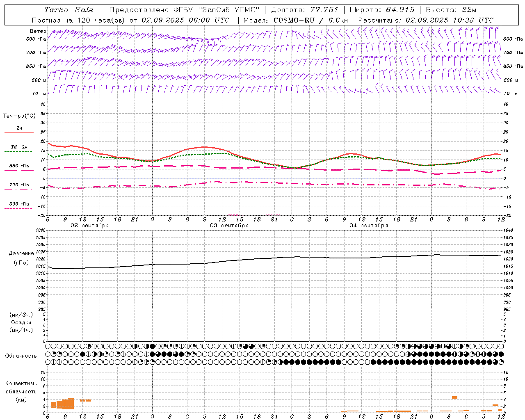This screenshot has width=525, height=420.
Task: Select the longitude value 'Долгота: 77.751'
Action: (x=305, y=10)
